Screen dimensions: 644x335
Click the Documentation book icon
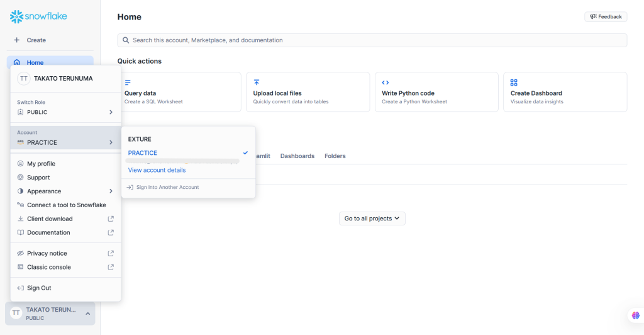click(x=21, y=232)
